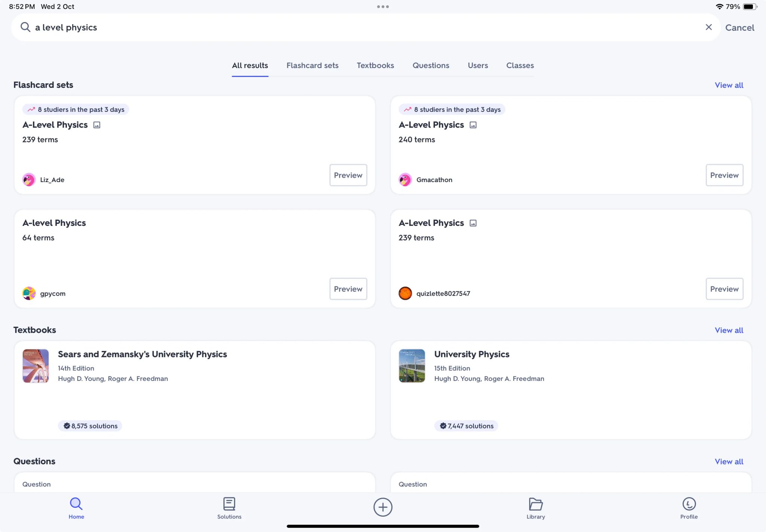Open the Textbooks results tab
This screenshot has width=766, height=532.
(375, 65)
